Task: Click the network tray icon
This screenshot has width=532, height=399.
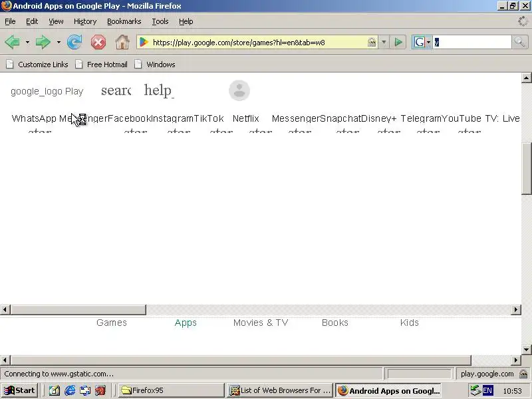Action: [475, 390]
